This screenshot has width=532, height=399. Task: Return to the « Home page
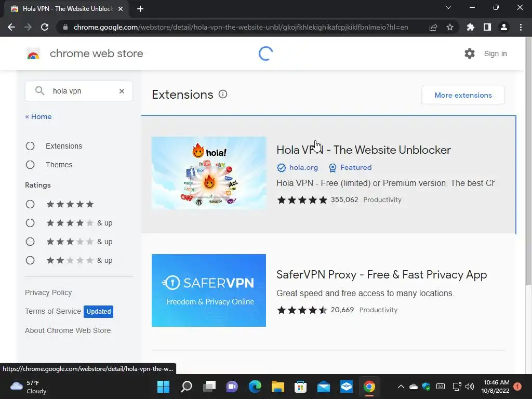click(x=38, y=116)
